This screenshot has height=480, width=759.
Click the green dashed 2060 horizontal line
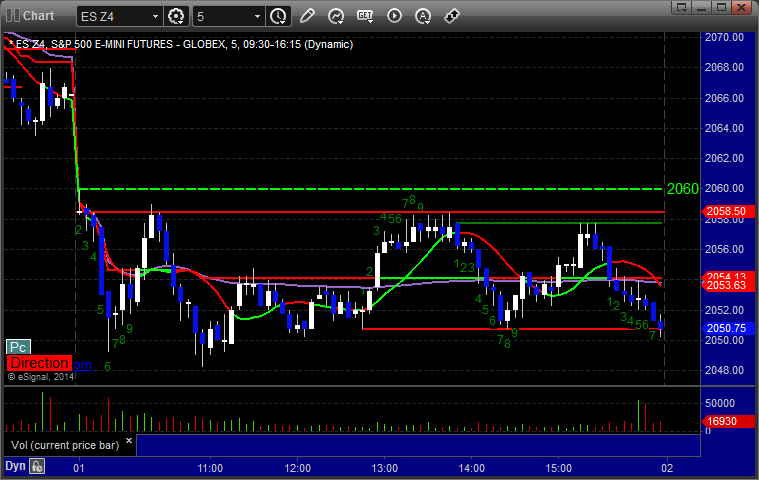tap(371, 189)
